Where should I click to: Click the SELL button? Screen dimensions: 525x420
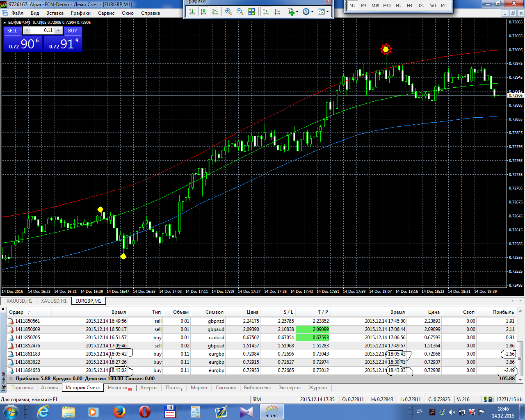point(12,31)
